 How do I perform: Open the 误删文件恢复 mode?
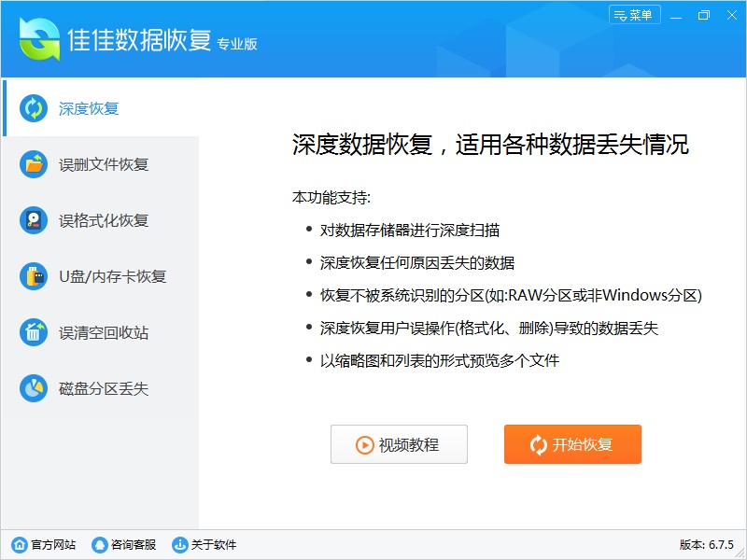point(101,164)
